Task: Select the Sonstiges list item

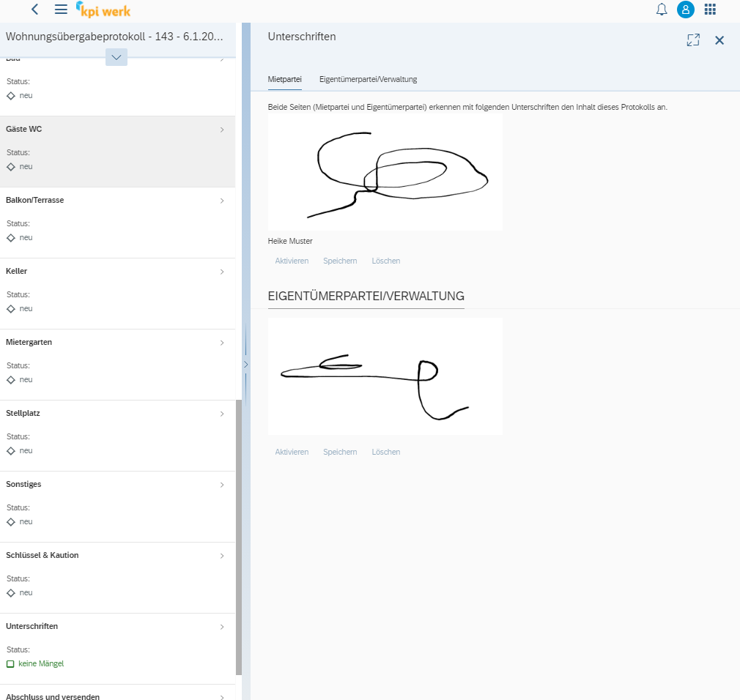Action: pos(117,507)
